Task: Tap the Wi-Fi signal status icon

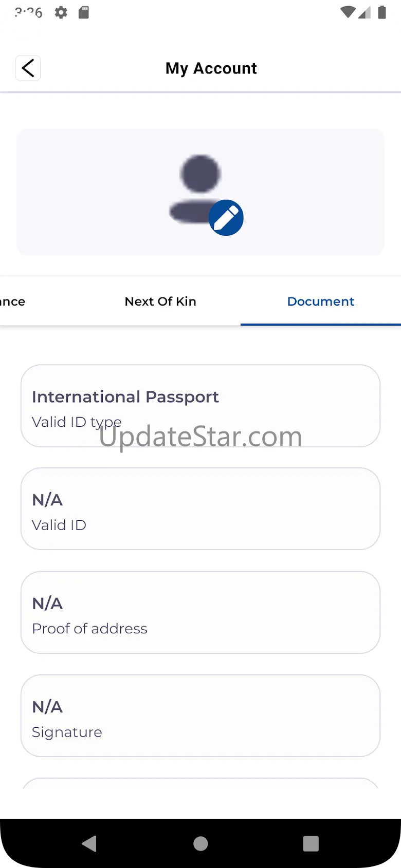Action: click(x=348, y=12)
